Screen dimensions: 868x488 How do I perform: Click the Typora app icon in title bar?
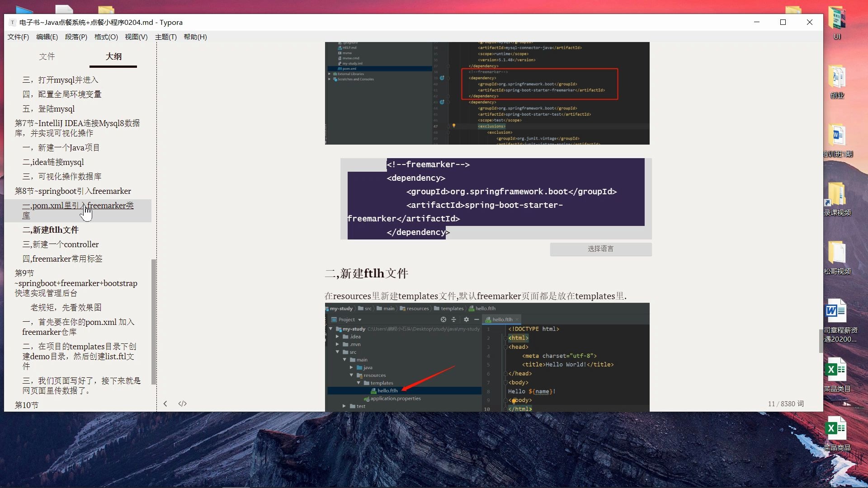[x=12, y=22]
